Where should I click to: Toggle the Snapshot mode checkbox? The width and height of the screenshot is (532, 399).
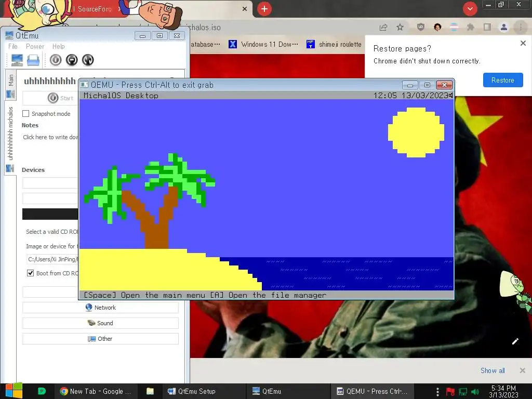(26, 114)
